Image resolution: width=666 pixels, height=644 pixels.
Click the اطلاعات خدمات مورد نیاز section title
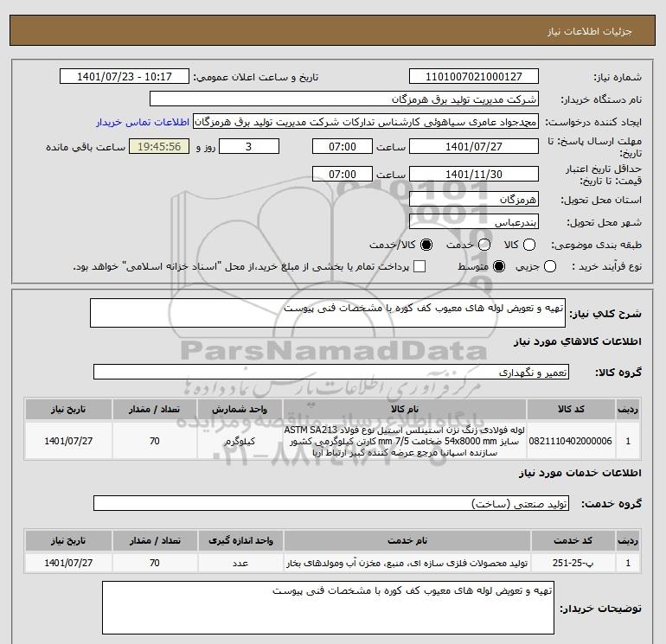pos(580,473)
